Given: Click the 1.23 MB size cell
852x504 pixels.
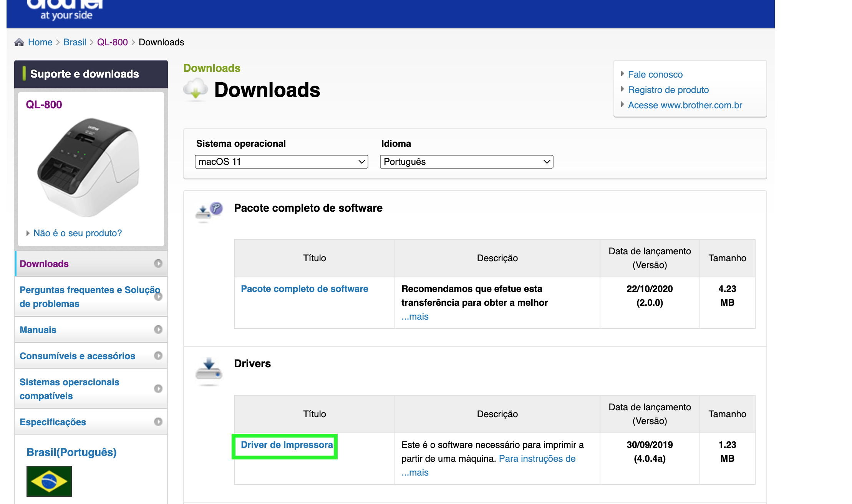Looking at the screenshot, I should tap(727, 459).
